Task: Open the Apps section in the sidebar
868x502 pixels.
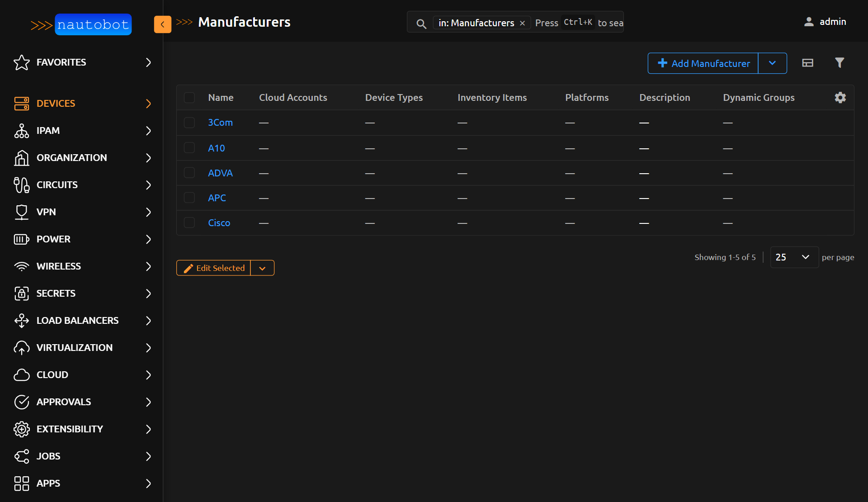Action: click(21, 483)
